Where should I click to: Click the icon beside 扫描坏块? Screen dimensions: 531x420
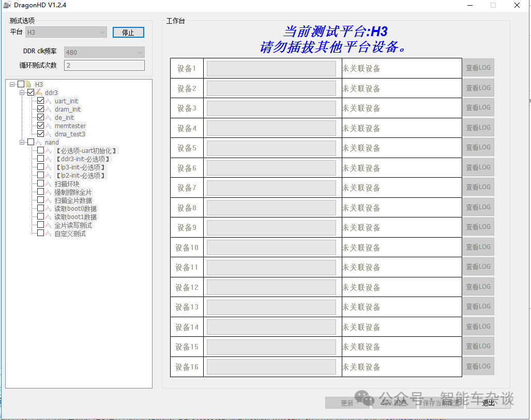[x=49, y=184]
